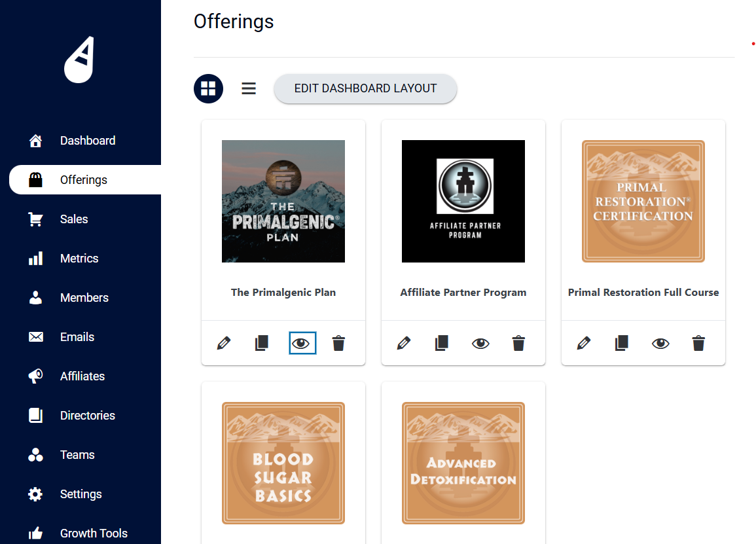Open Members section in sidebar
This screenshot has height=544, width=756.
84,298
